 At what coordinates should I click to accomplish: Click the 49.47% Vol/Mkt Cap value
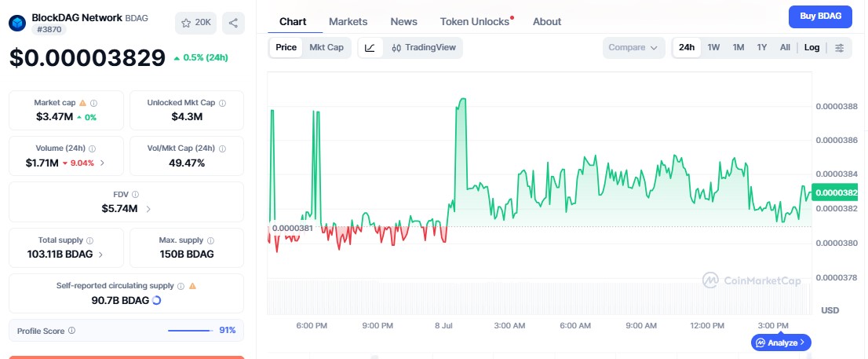[187, 163]
